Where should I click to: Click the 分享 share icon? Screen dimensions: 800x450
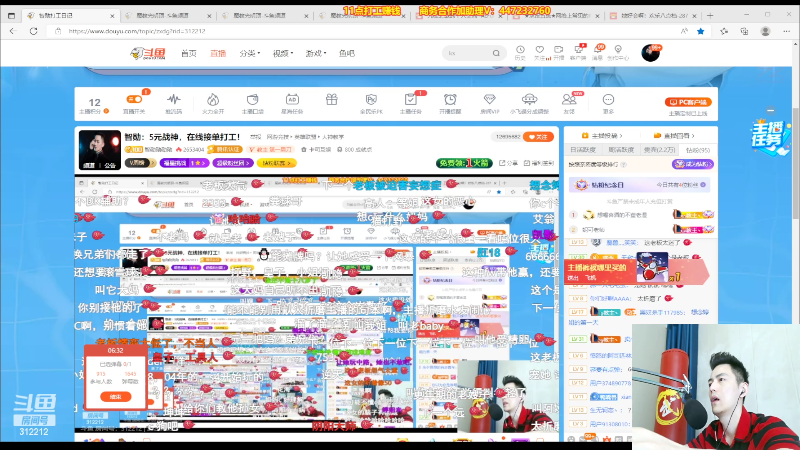[508, 163]
